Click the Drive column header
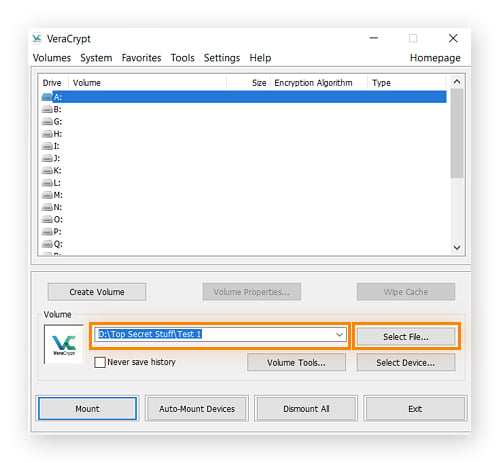 [52, 83]
